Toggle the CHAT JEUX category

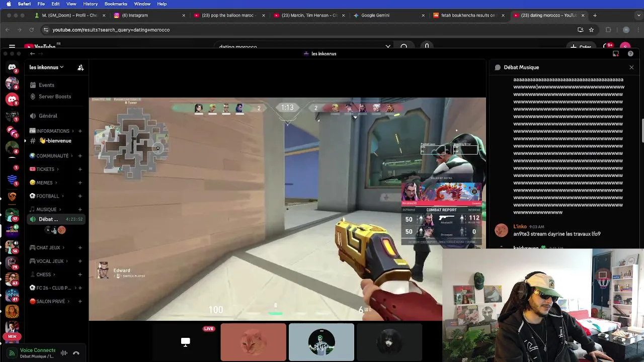pos(47,248)
